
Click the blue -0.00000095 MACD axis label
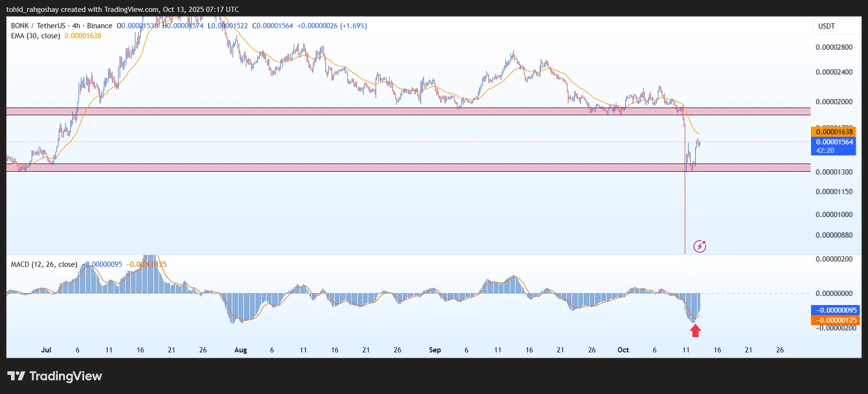coord(835,310)
